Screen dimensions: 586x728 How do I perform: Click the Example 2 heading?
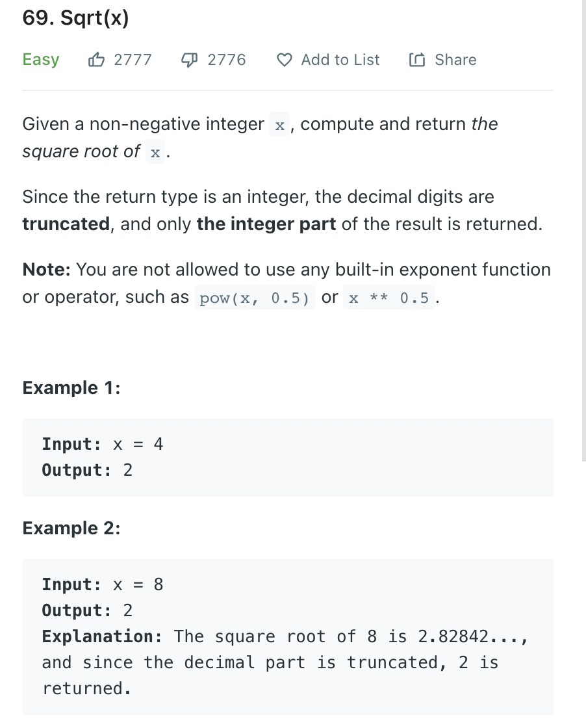click(x=71, y=528)
